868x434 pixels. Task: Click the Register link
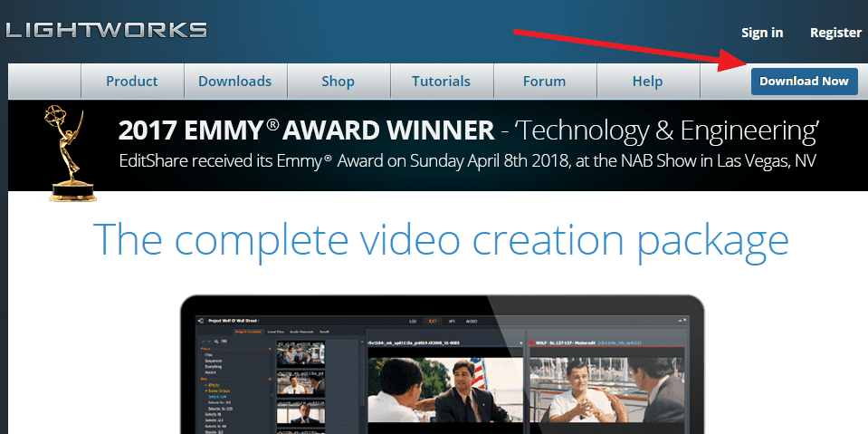(835, 33)
